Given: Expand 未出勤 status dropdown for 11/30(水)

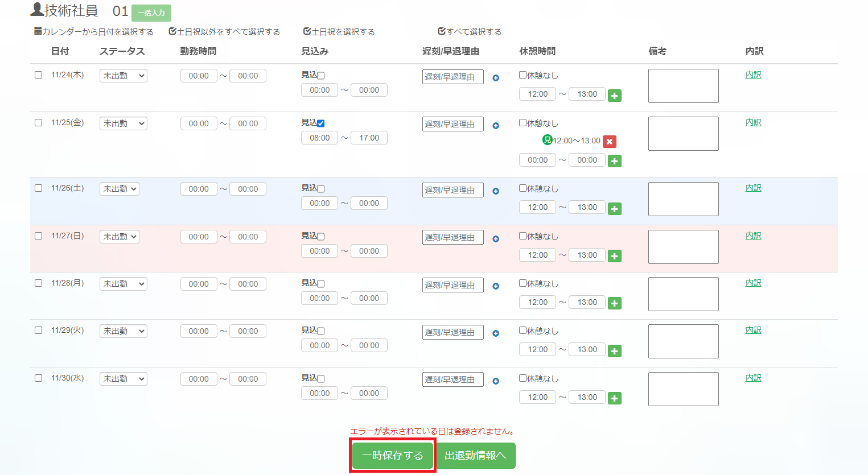Looking at the screenshot, I should (x=123, y=379).
